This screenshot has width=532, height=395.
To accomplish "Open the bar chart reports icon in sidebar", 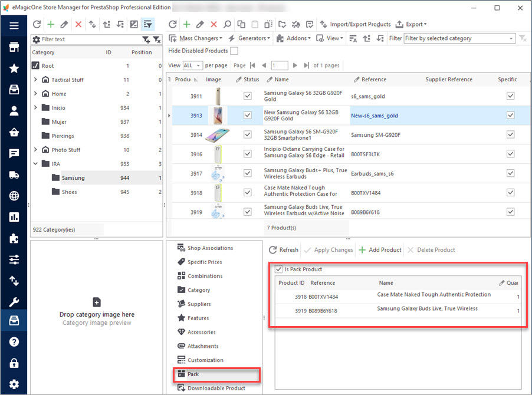I will [14, 217].
